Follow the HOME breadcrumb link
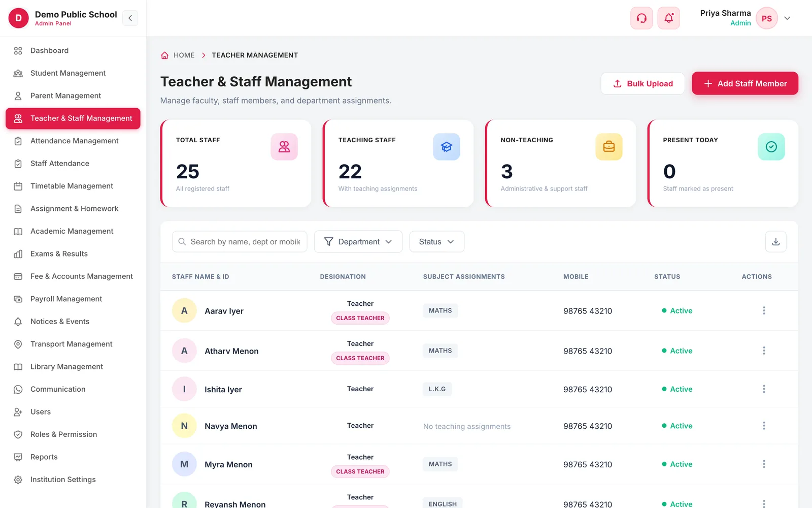Image resolution: width=812 pixels, height=508 pixels. (184, 55)
